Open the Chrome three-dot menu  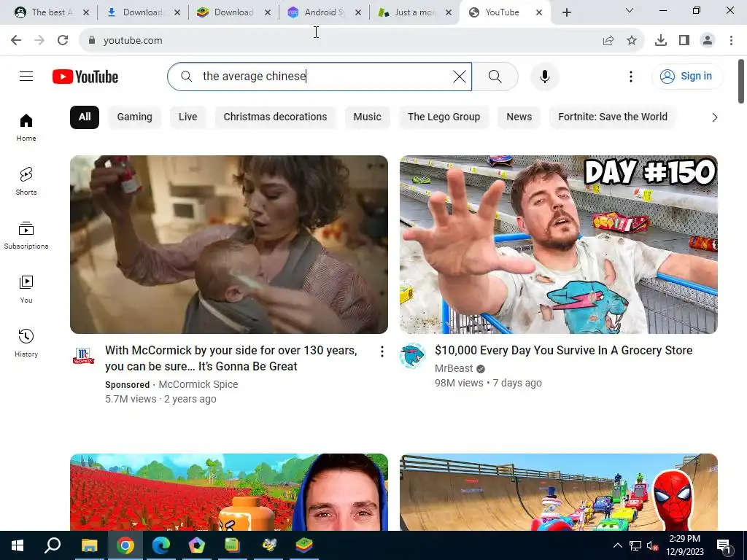coord(731,41)
